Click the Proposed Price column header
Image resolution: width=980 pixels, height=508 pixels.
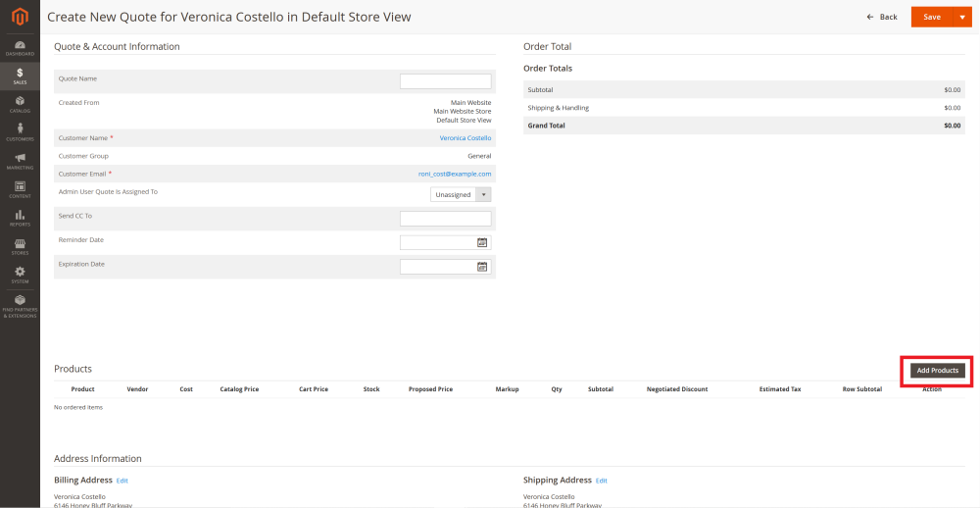[x=430, y=389]
